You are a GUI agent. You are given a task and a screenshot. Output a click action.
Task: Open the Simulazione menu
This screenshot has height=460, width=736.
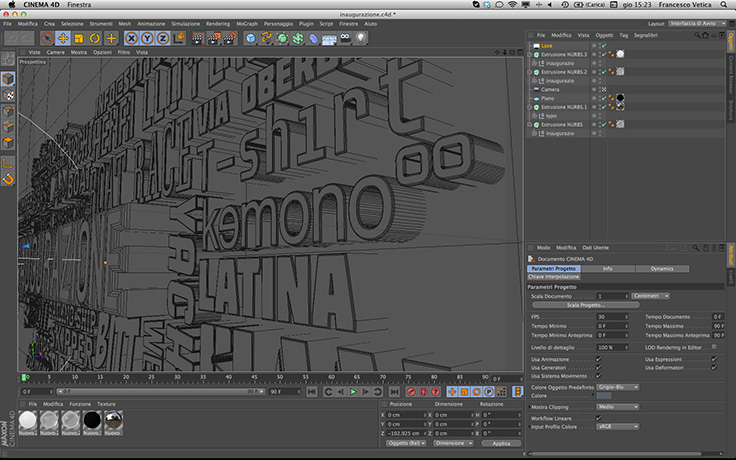tap(185, 23)
